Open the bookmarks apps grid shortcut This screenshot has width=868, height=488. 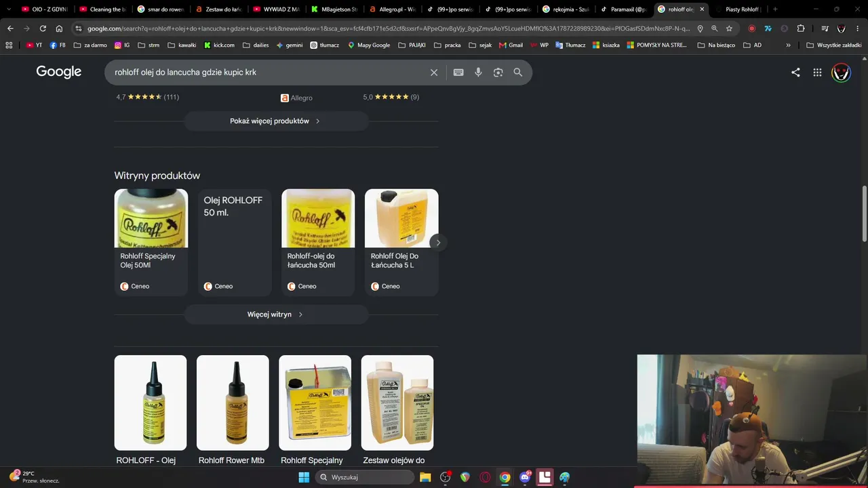click(x=9, y=45)
